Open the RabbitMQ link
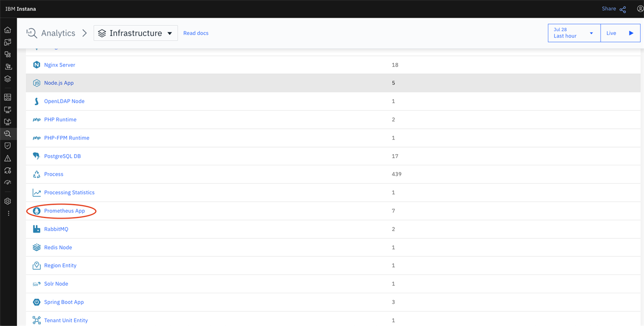This screenshot has height=326, width=644. click(56, 229)
